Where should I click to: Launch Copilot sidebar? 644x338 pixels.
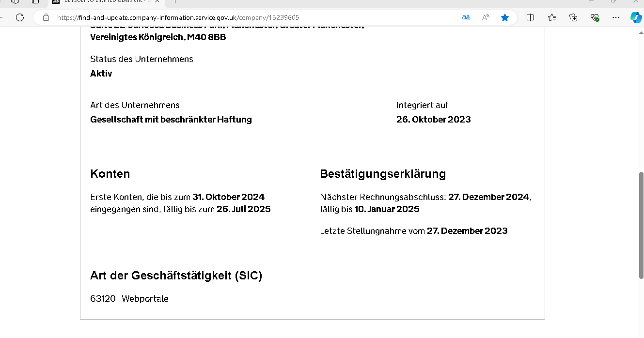636,17
